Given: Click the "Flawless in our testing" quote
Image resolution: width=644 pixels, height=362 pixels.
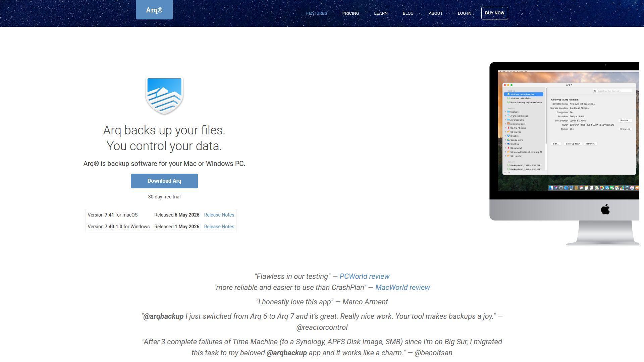Looking at the screenshot, I should coord(292,277).
